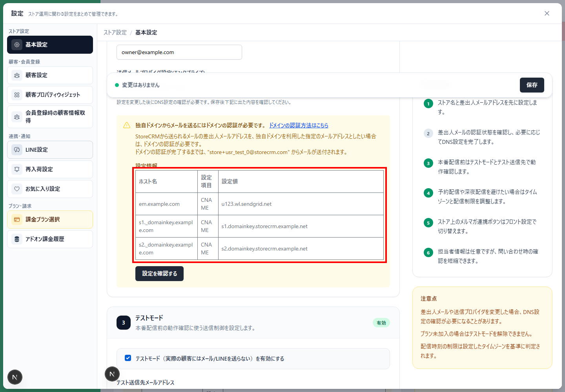Click the bell icon beside 再入荷設定
565x392 pixels.
[x=17, y=169]
